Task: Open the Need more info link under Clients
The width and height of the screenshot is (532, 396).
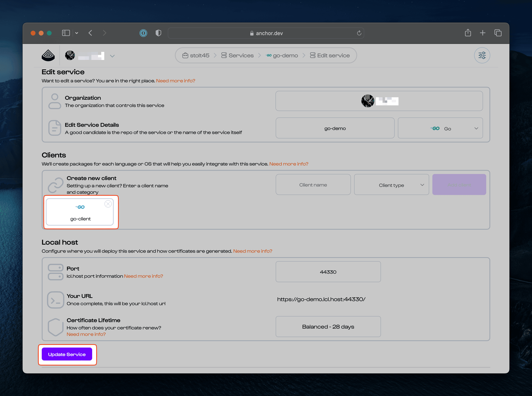Action: point(289,164)
